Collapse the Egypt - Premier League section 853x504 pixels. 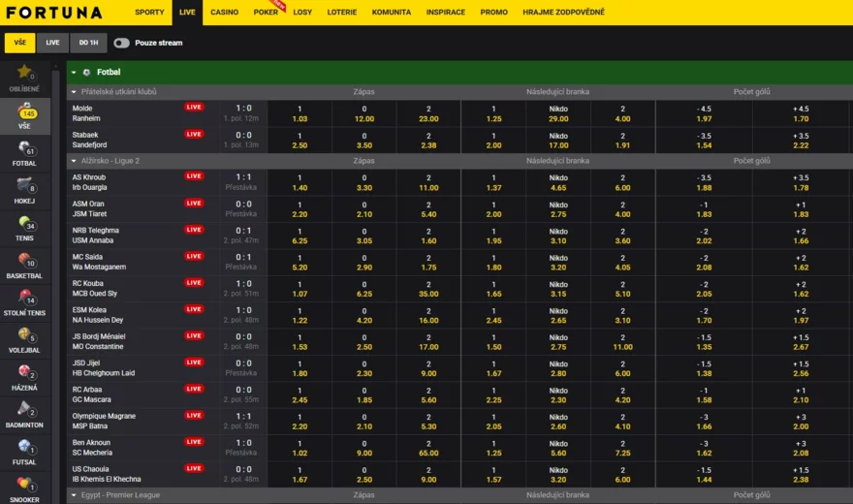[74, 495]
